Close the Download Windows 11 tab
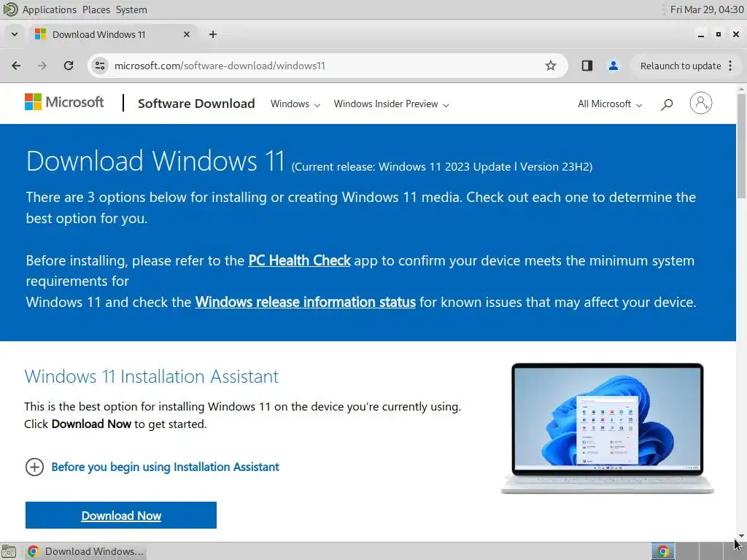Image resolution: width=747 pixels, height=560 pixels. 187,34
